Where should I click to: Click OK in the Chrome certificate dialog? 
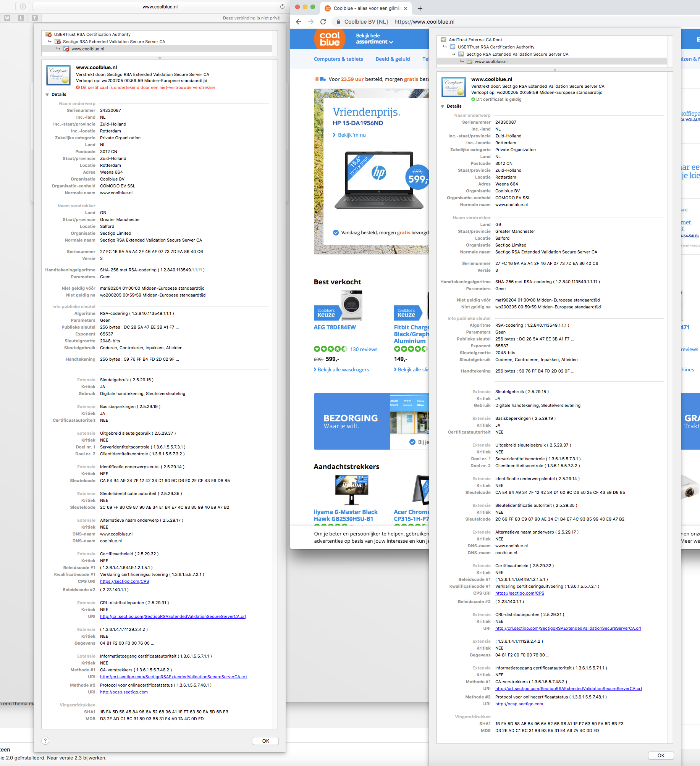pos(661,755)
